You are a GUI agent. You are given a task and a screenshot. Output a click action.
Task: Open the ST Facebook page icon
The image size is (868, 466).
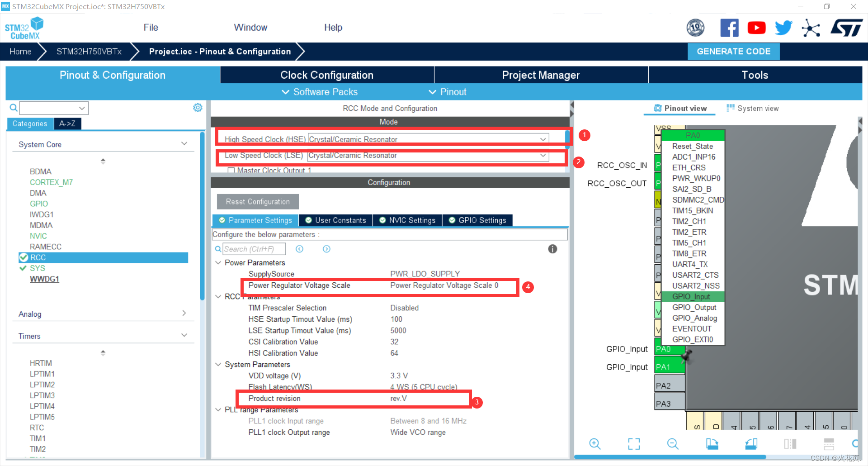pyautogui.click(x=729, y=28)
